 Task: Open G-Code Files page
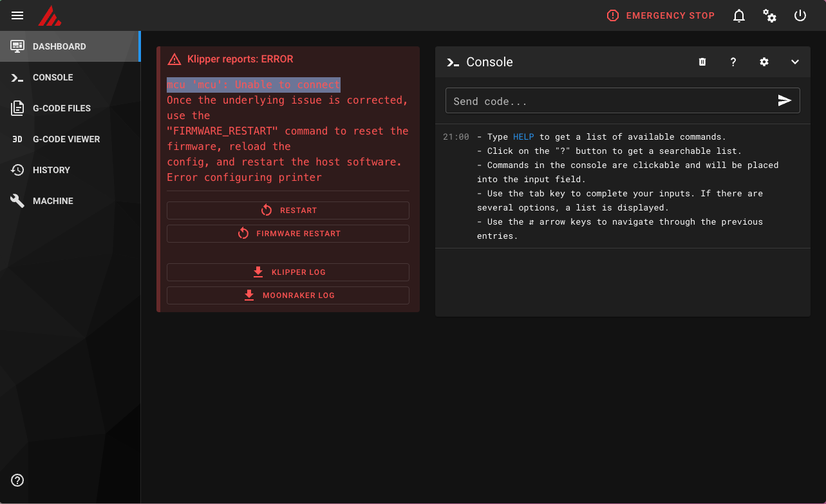[x=70, y=108]
